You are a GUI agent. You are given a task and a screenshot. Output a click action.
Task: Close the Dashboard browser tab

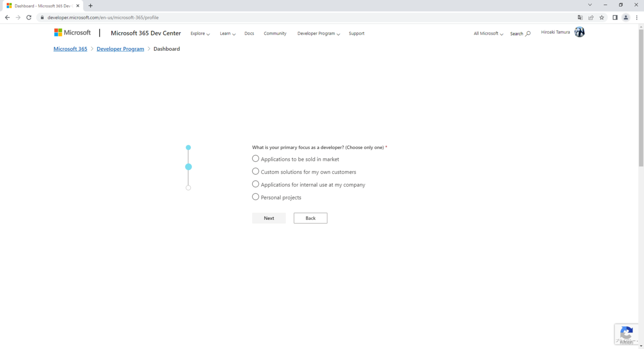(x=78, y=6)
